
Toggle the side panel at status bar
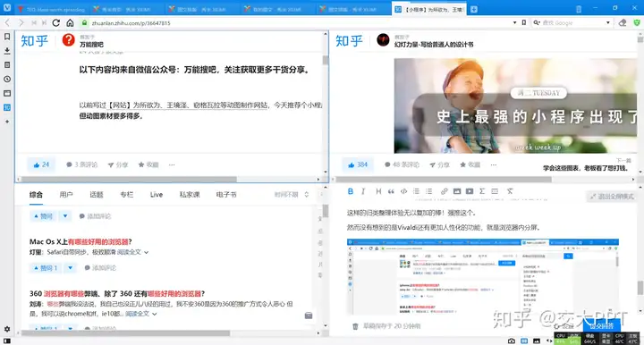tap(7, 341)
